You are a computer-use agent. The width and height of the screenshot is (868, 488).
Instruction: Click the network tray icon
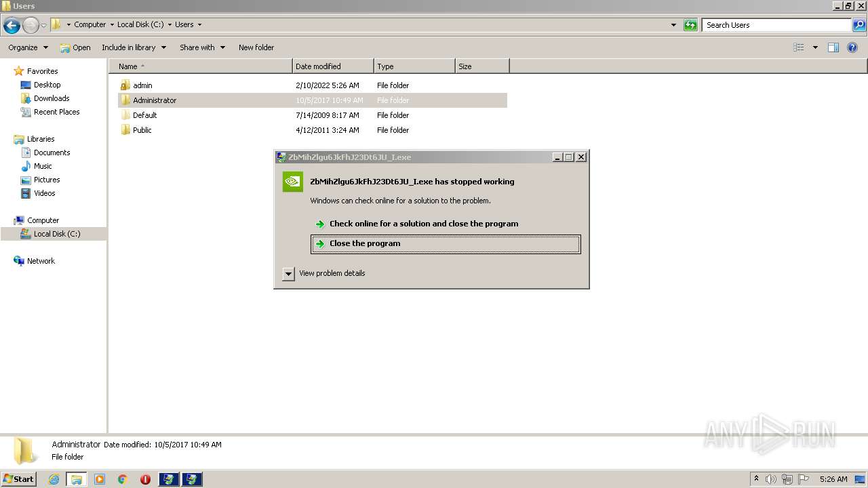(787, 479)
